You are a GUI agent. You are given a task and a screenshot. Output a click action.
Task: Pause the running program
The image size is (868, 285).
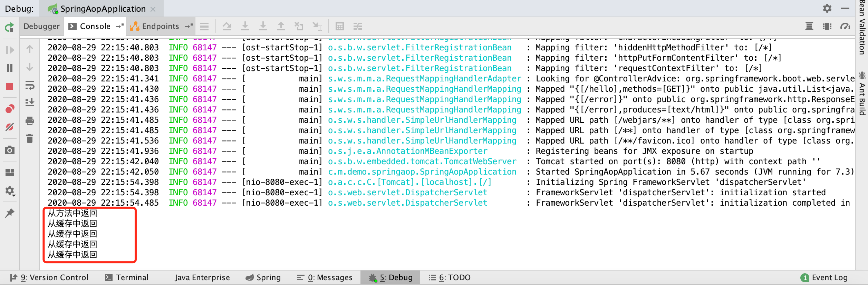(10, 68)
